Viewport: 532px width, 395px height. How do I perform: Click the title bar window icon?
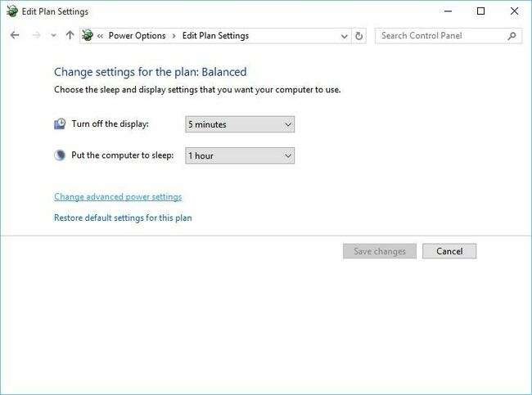[12, 11]
